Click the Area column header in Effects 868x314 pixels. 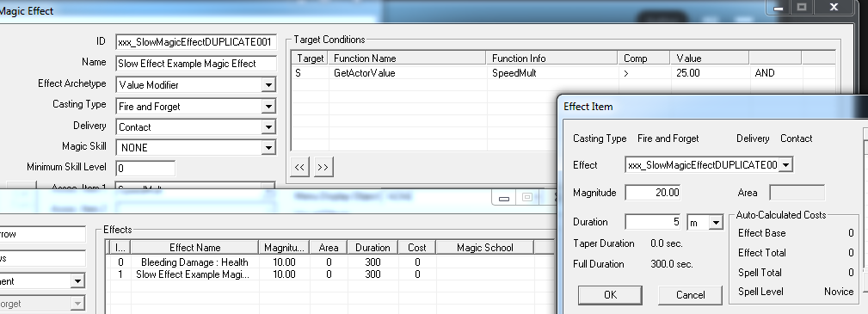click(x=329, y=248)
